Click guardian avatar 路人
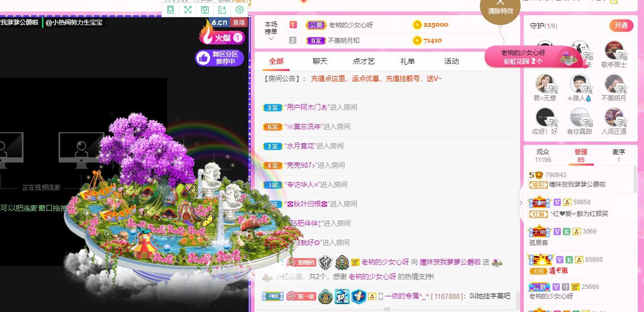This screenshot has height=312, width=644. click(x=579, y=84)
